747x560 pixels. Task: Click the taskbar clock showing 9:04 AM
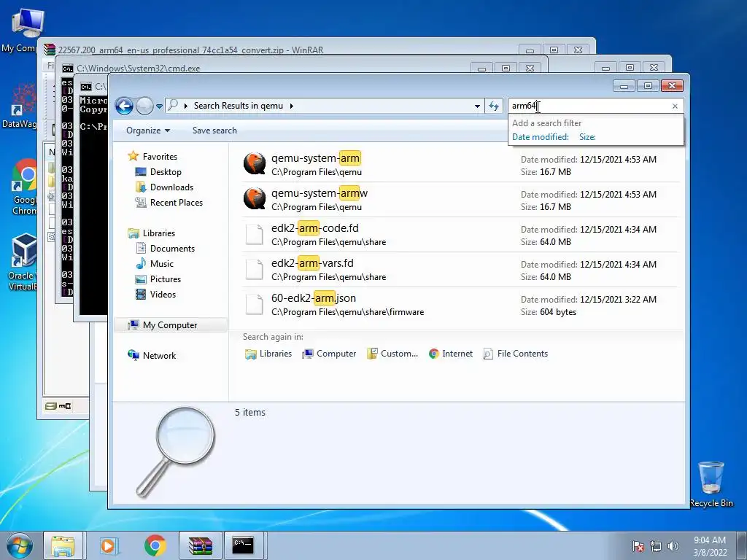710,546
